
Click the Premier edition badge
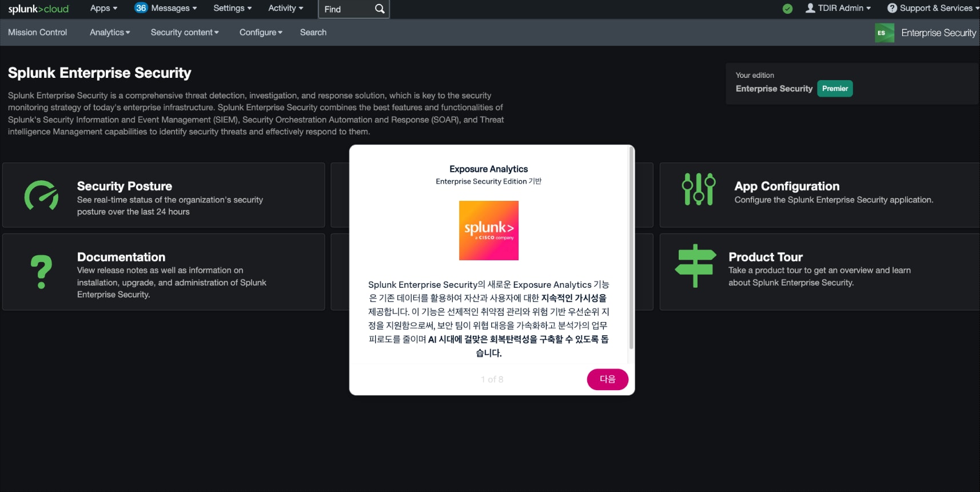(835, 89)
